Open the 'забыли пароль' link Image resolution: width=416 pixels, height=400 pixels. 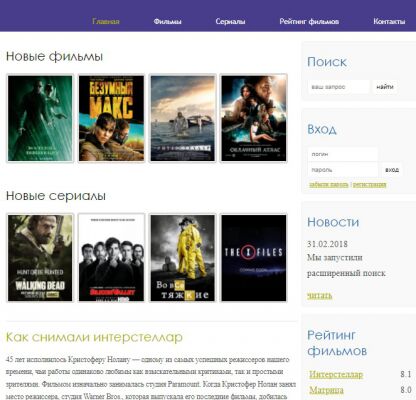(x=329, y=185)
